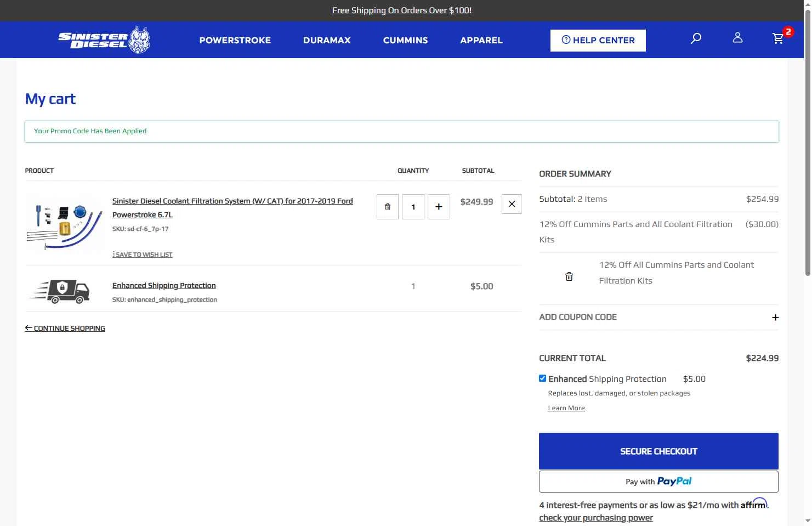812x526 pixels.
Task: Click the ($30.00) discount amount
Action: click(x=762, y=224)
